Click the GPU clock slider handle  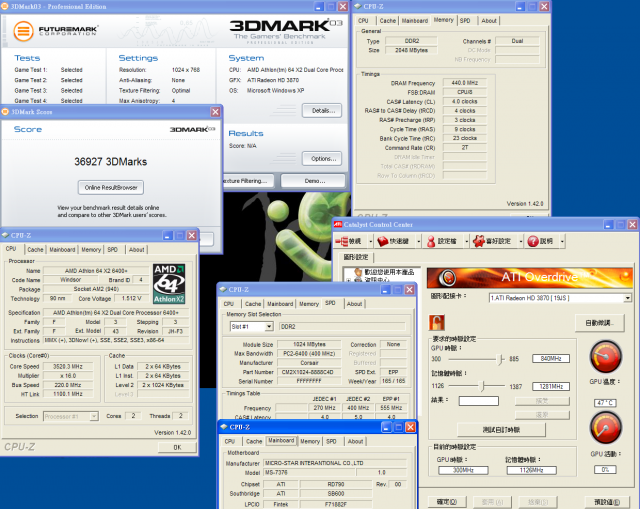point(501,359)
